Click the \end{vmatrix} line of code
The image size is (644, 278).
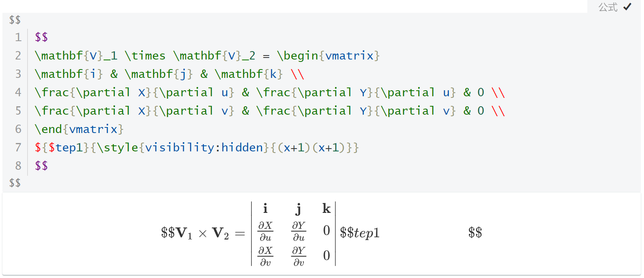79,129
